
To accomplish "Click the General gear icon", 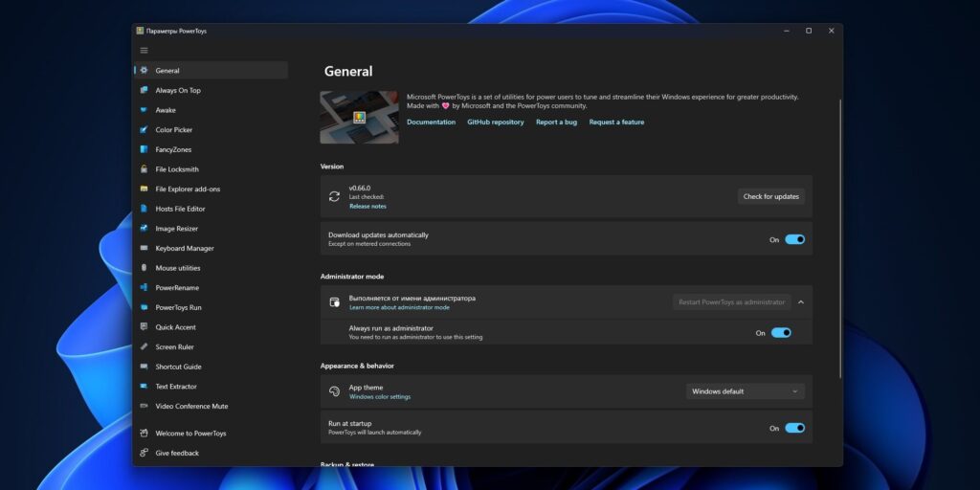I will 144,71.
